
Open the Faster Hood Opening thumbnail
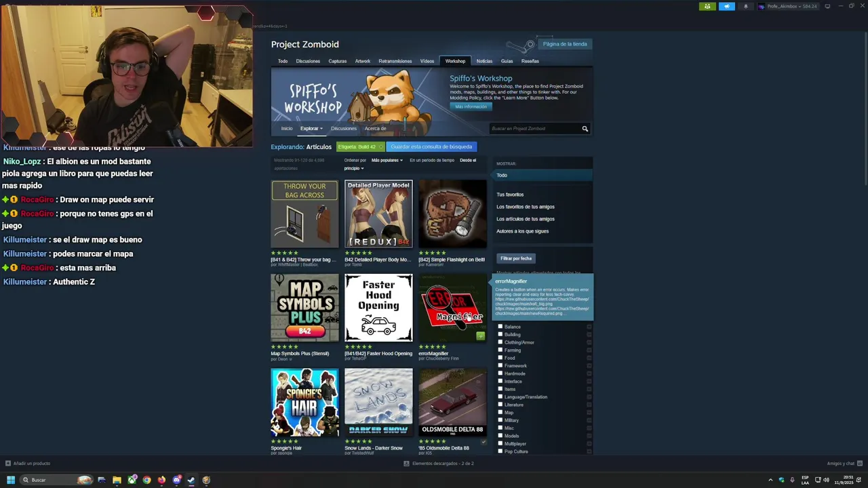coord(378,308)
